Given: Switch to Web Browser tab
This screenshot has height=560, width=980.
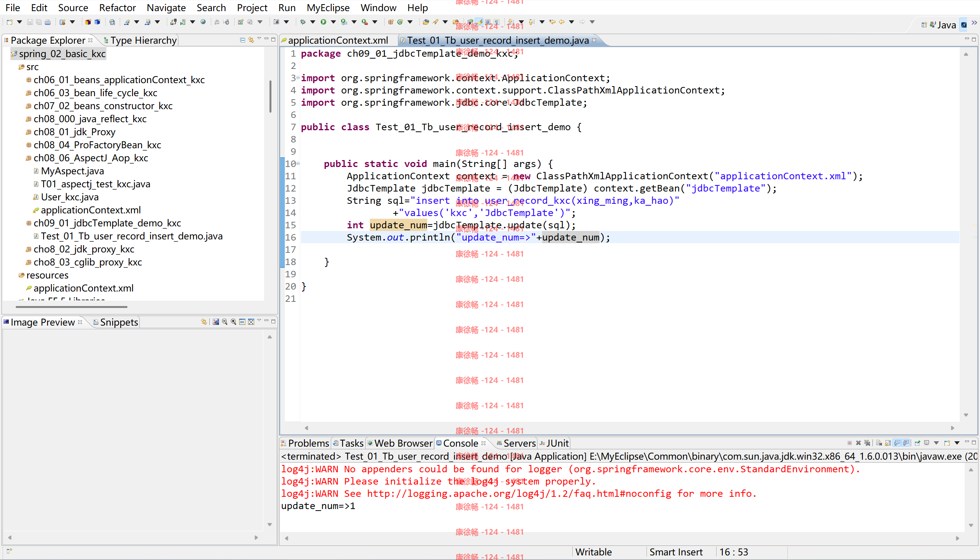Looking at the screenshot, I should tap(400, 443).
